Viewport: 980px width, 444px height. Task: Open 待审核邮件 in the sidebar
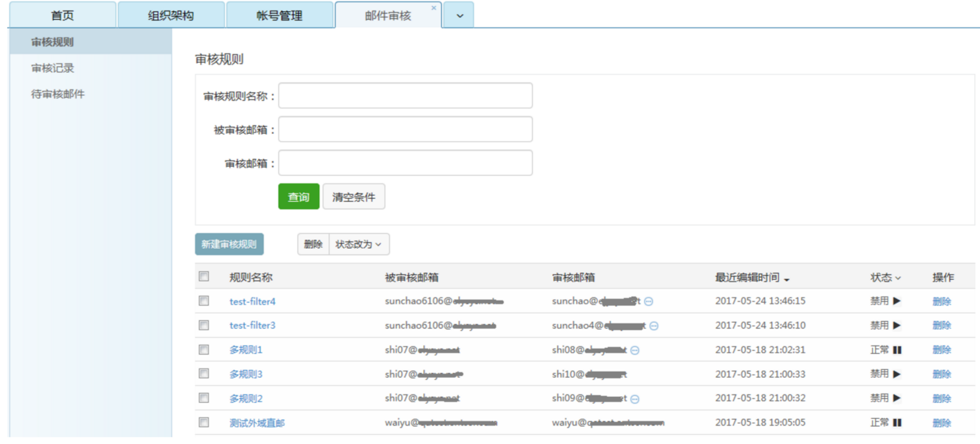(x=58, y=94)
